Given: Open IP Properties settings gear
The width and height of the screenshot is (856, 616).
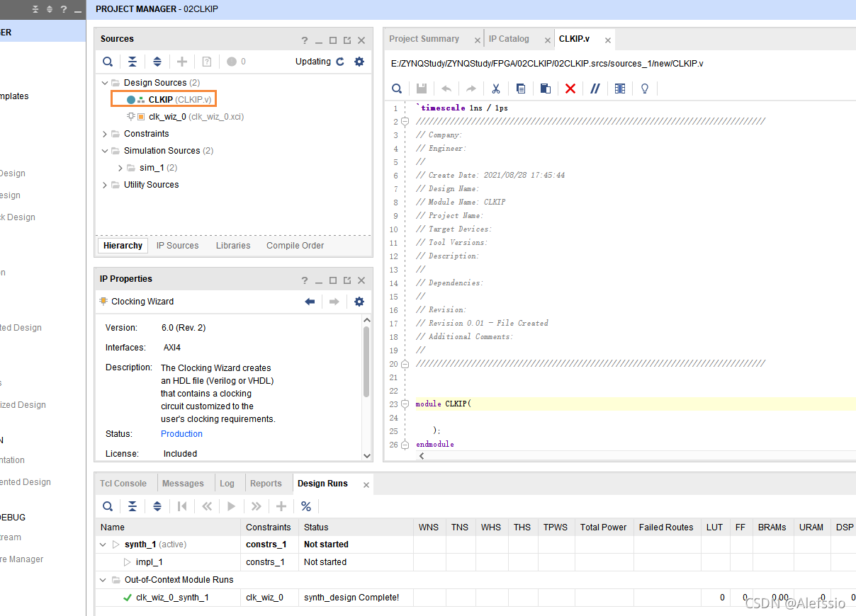Looking at the screenshot, I should [x=359, y=302].
